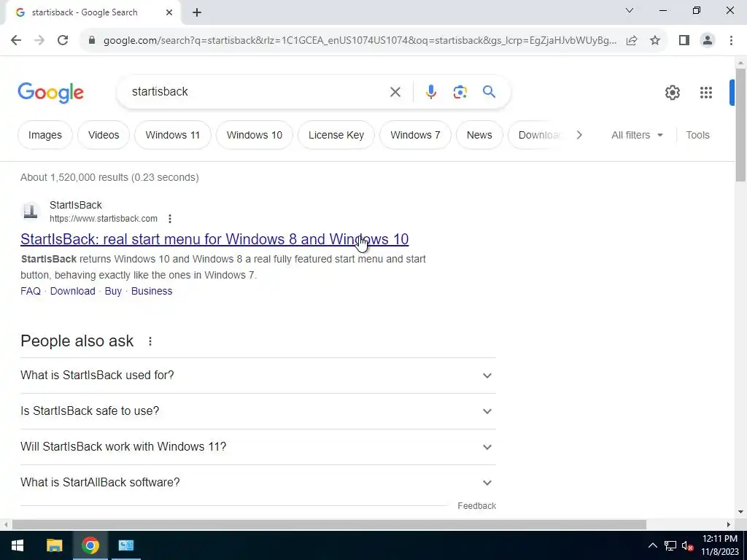Open a new browser tab
Screen dimensions: 747x560
197,13
